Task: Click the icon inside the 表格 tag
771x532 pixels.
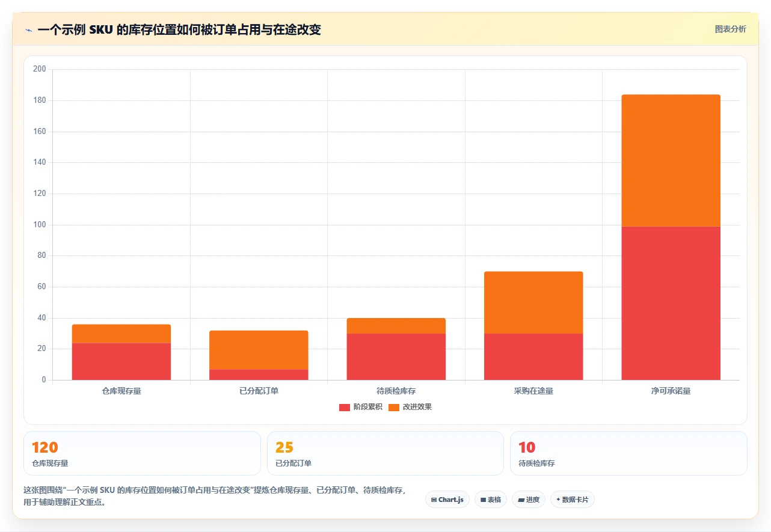Action: 483,500
